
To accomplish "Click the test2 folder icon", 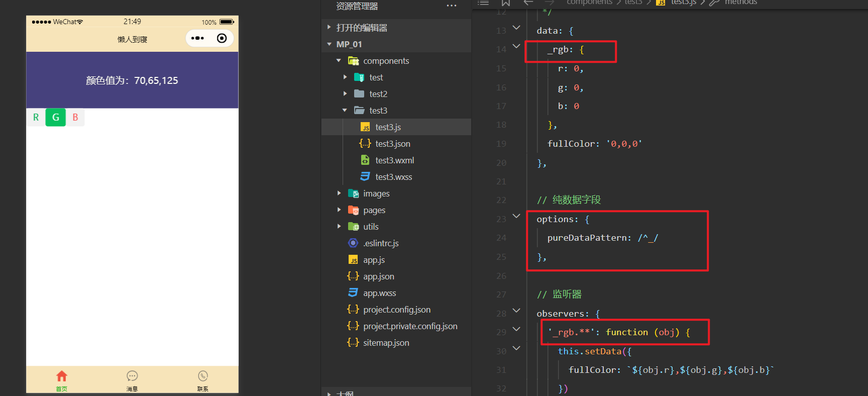I will [x=359, y=94].
